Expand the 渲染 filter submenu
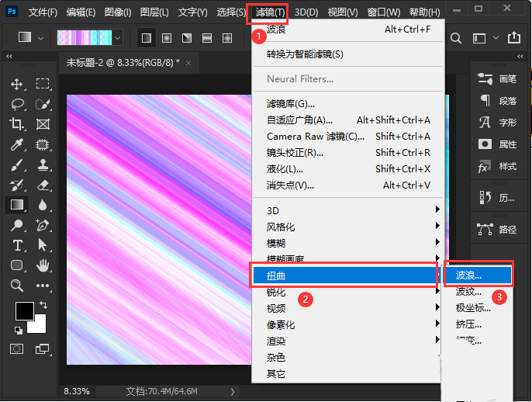Viewport: 532px width, 402px height. coord(348,341)
